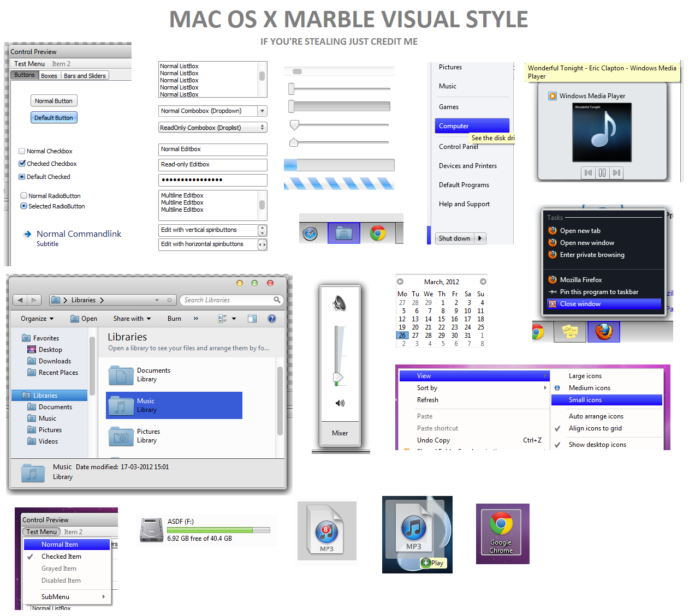Screen dimensions: 689x616
Task: Expand the Shut down options arrow
Action: (479, 238)
